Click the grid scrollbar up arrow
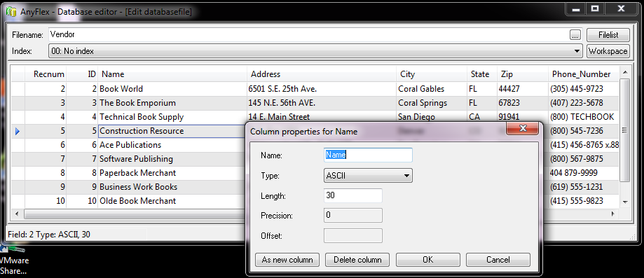 (x=624, y=73)
